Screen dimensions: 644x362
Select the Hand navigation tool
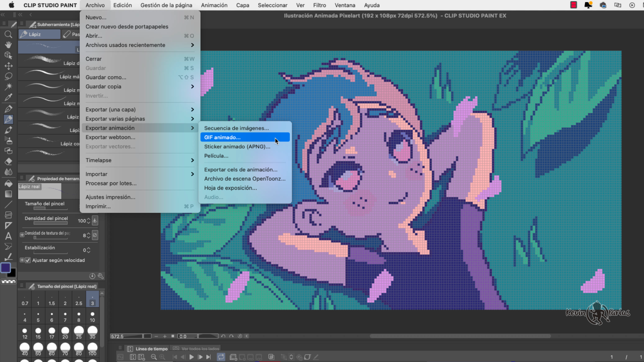[8, 45]
